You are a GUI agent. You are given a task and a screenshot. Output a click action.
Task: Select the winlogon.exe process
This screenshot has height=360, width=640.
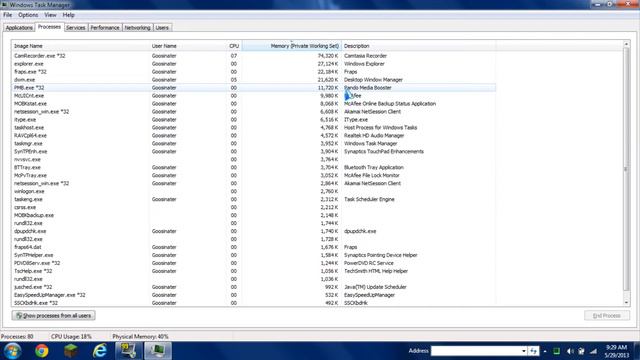pyautogui.click(x=254, y=191)
